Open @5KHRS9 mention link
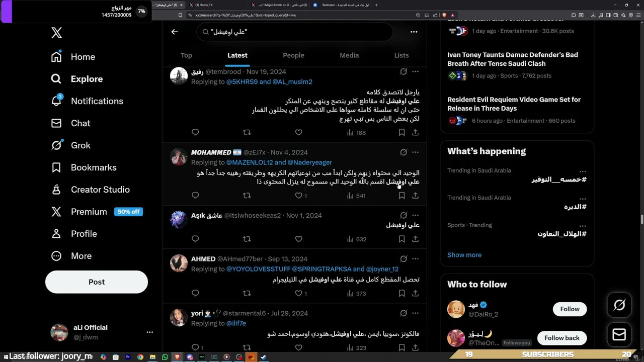 (242, 81)
